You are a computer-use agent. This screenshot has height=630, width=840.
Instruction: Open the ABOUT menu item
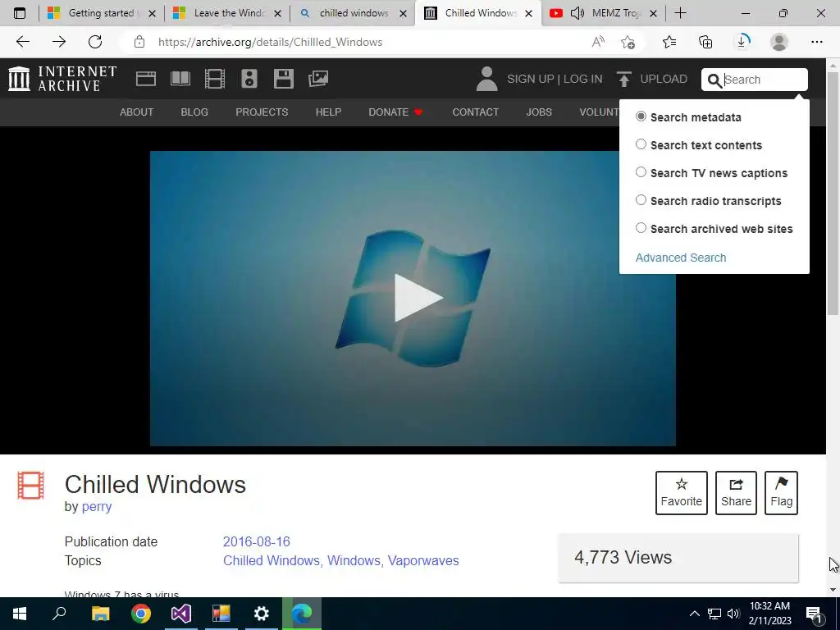[x=137, y=112]
